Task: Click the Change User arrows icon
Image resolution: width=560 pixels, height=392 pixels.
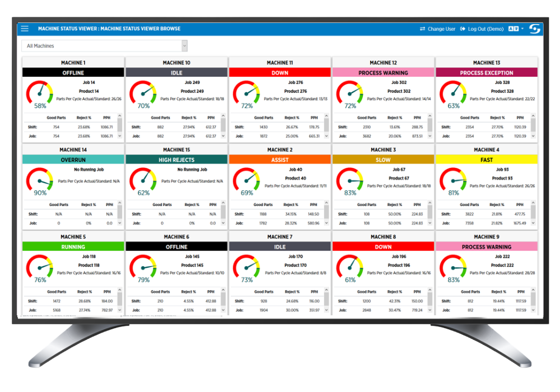Action: (422, 29)
